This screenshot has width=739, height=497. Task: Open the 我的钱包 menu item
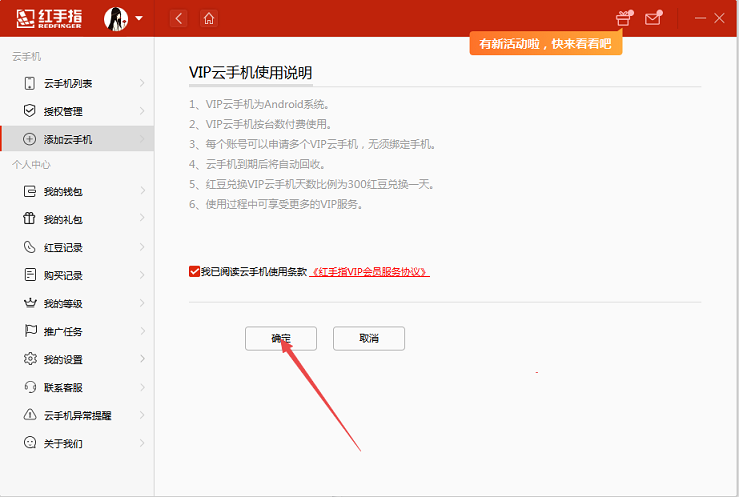[77, 191]
